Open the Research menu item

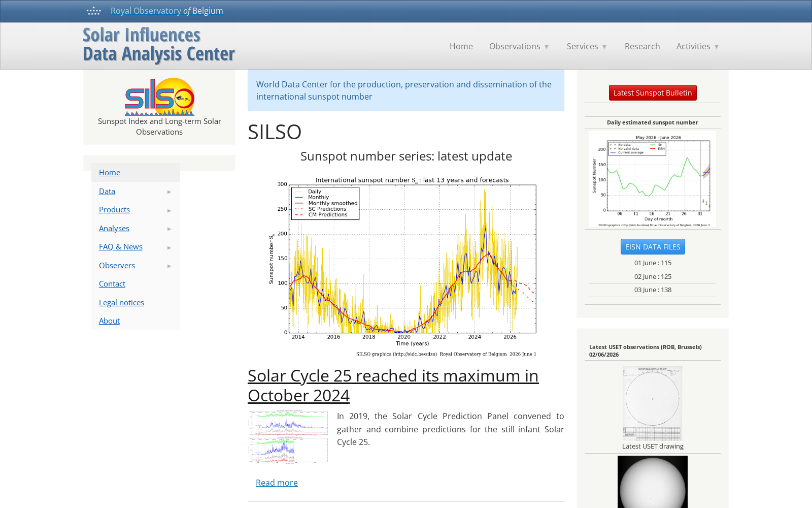[642, 46]
